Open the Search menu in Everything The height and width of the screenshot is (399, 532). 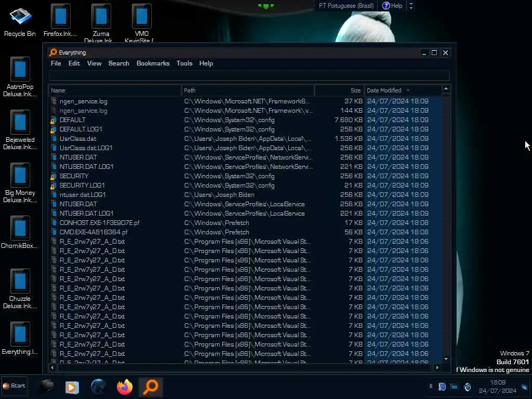pyautogui.click(x=119, y=63)
